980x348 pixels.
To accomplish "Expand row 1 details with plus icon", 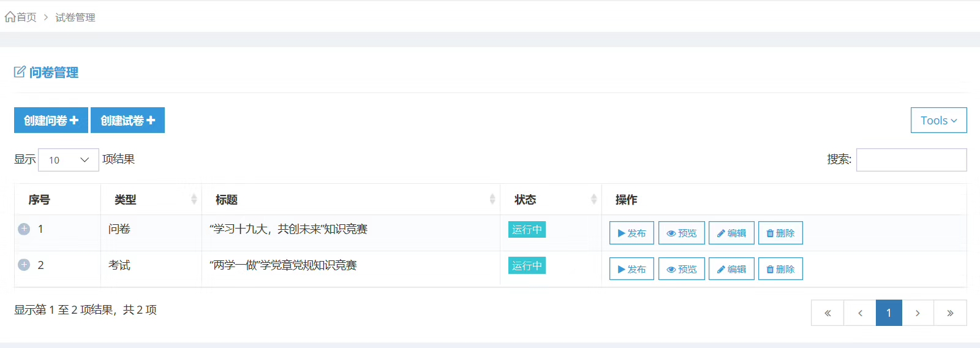I will (24, 229).
